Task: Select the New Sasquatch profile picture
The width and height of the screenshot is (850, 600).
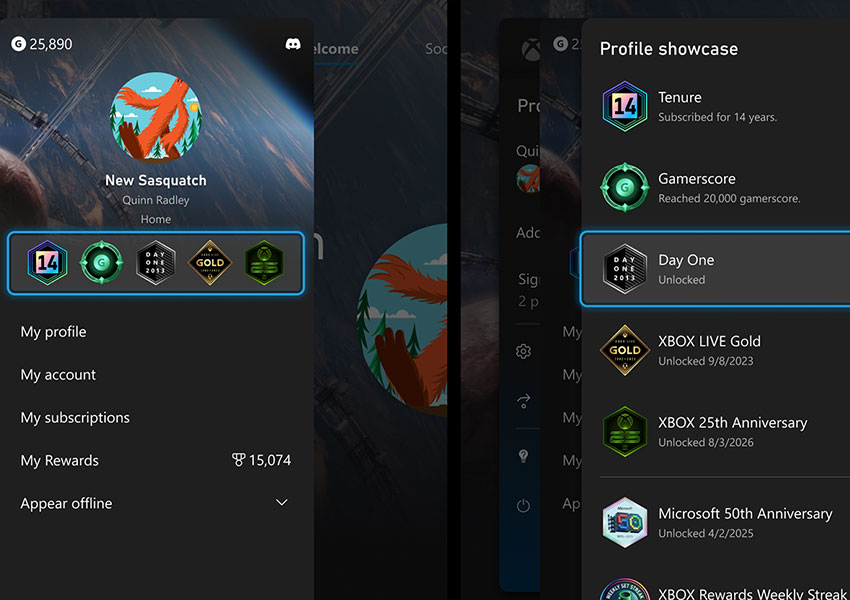Action: (156, 118)
